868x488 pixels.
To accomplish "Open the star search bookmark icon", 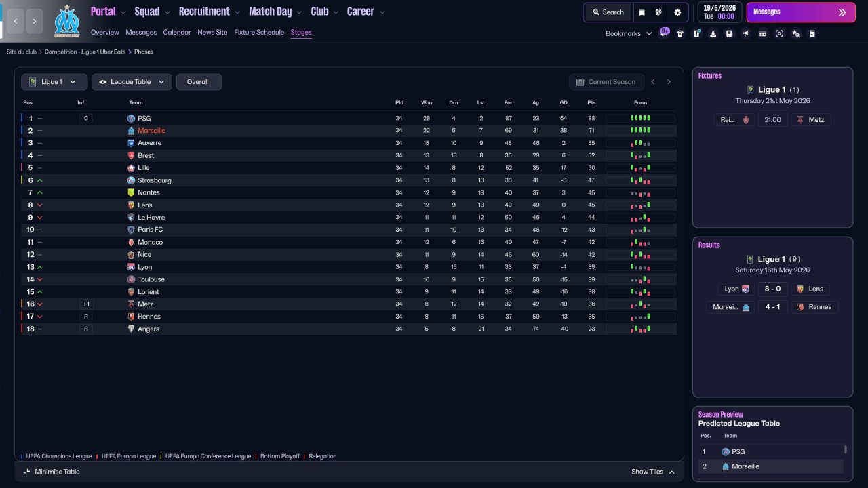I will pyautogui.click(x=796, y=33).
